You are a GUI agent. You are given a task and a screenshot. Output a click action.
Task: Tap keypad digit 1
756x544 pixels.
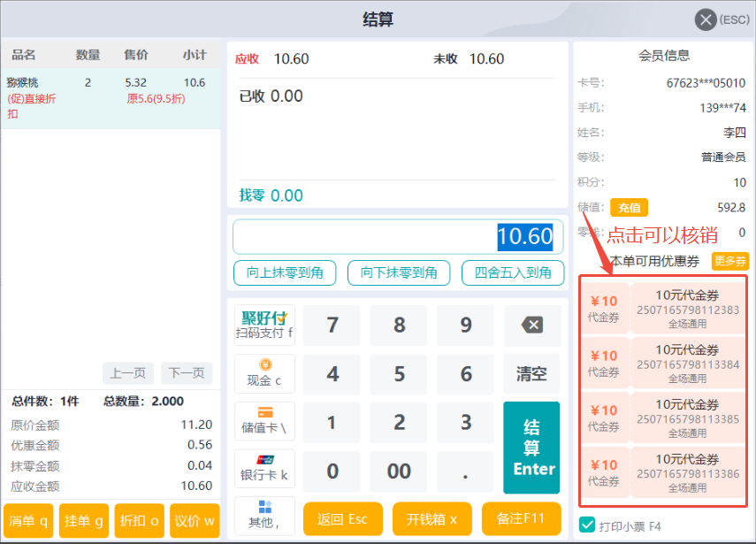(x=332, y=423)
